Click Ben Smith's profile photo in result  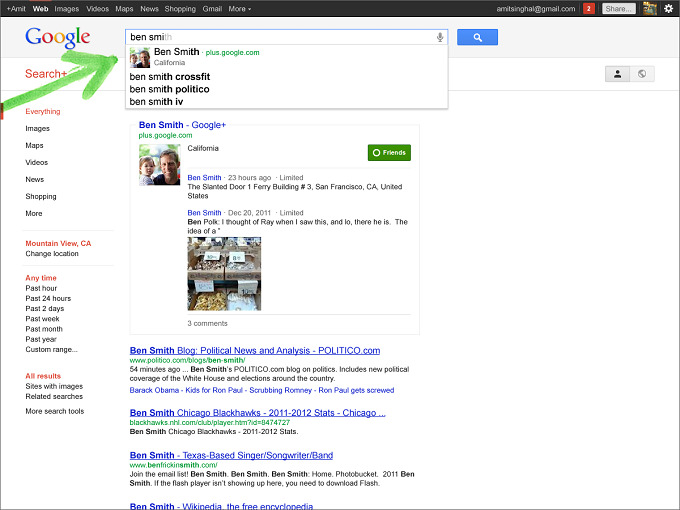click(x=159, y=165)
